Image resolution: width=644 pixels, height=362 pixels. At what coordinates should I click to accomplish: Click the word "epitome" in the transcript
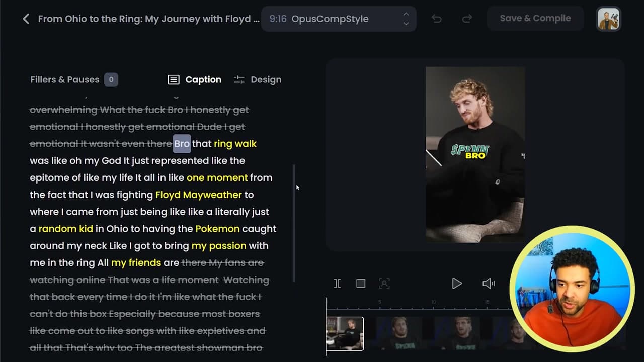(48, 178)
